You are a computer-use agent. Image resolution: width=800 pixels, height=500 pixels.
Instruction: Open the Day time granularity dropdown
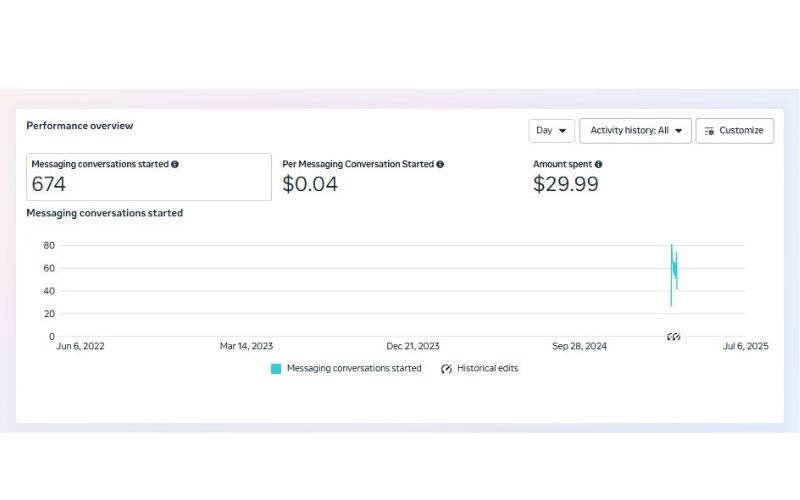[x=552, y=131]
